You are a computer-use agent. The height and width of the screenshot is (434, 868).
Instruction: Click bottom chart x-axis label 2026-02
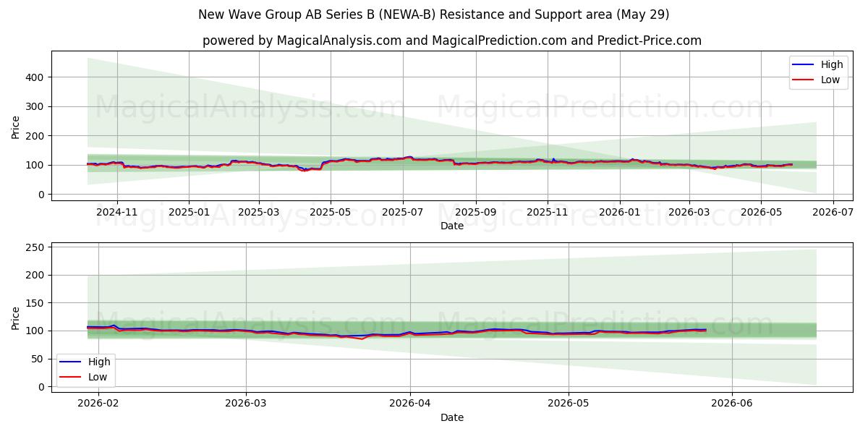[97, 404]
